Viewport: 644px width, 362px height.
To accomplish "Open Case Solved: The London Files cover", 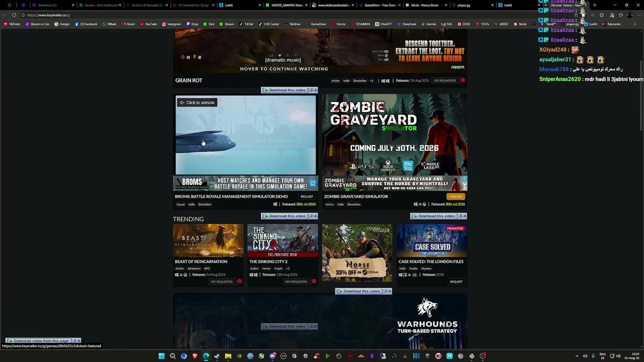I will pyautogui.click(x=432, y=240).
